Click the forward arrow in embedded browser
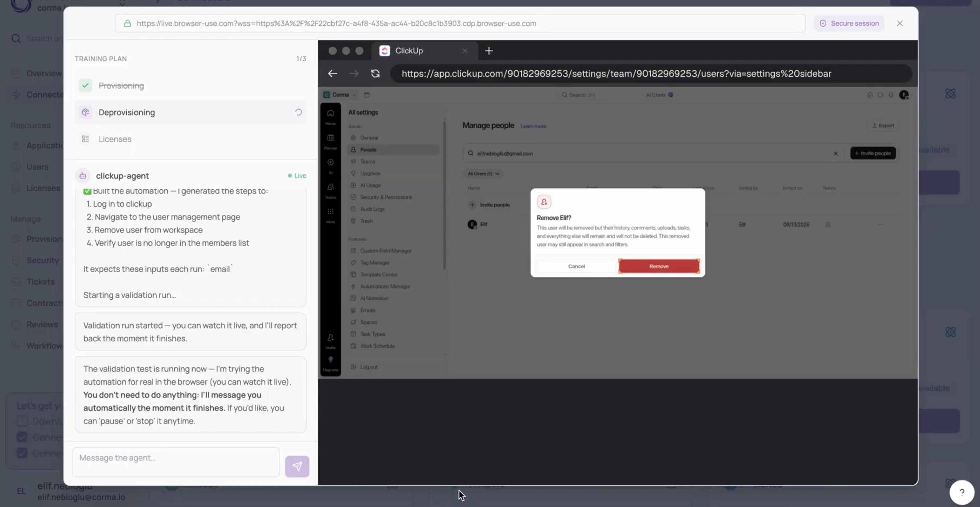This screenshot has width=980, height=507. (x=354, y=73)
